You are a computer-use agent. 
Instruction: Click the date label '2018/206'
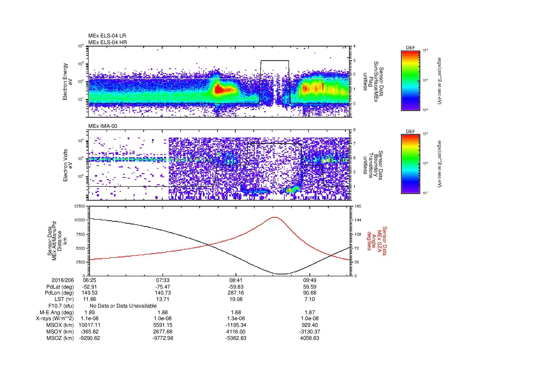(63, 280)
